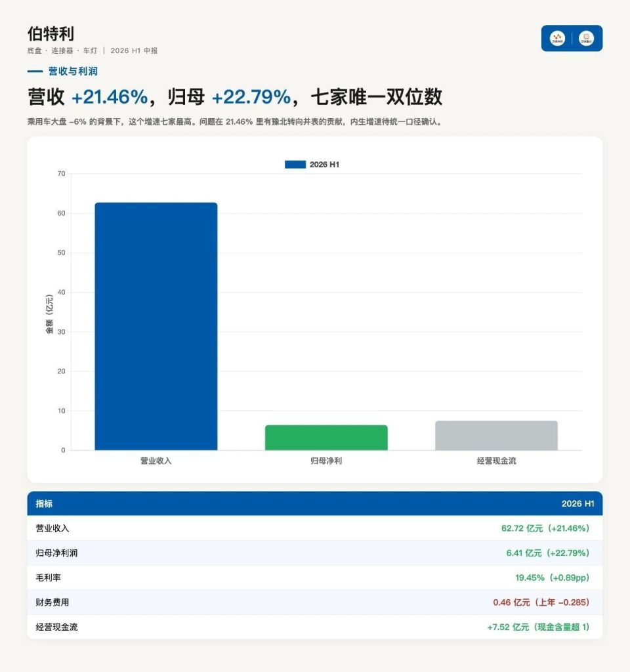The image size is (630, 672).
Task: Click the 营收与利润 section heading
Action: click(x=73, y=71)
